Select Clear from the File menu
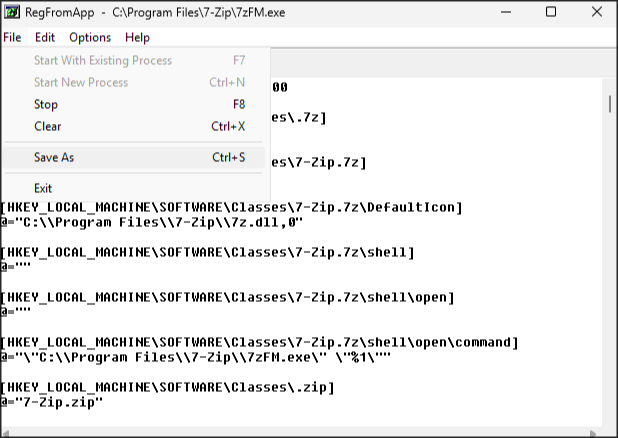 pos(47,126)
